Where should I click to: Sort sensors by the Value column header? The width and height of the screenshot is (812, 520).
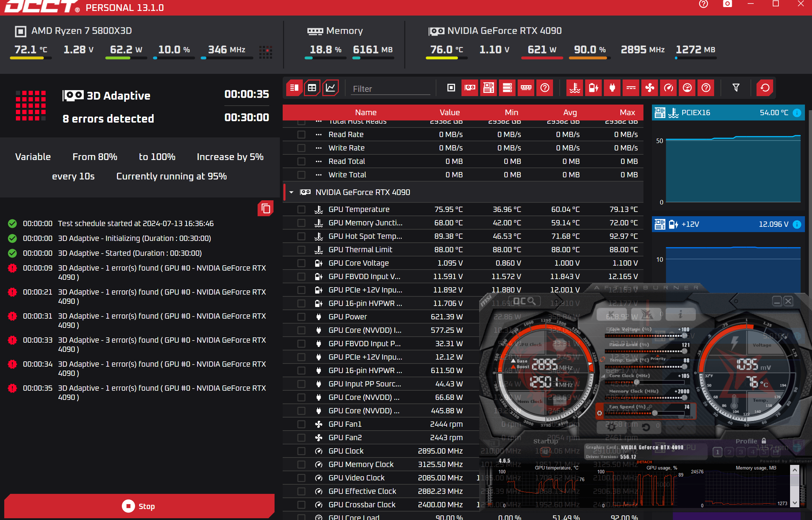tap(449, 112)
